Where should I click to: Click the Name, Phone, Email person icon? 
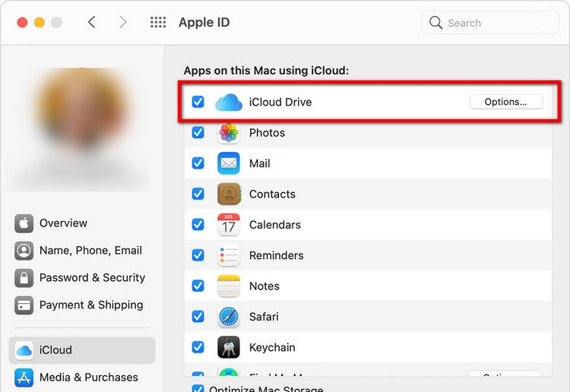[x=24, y=250]
